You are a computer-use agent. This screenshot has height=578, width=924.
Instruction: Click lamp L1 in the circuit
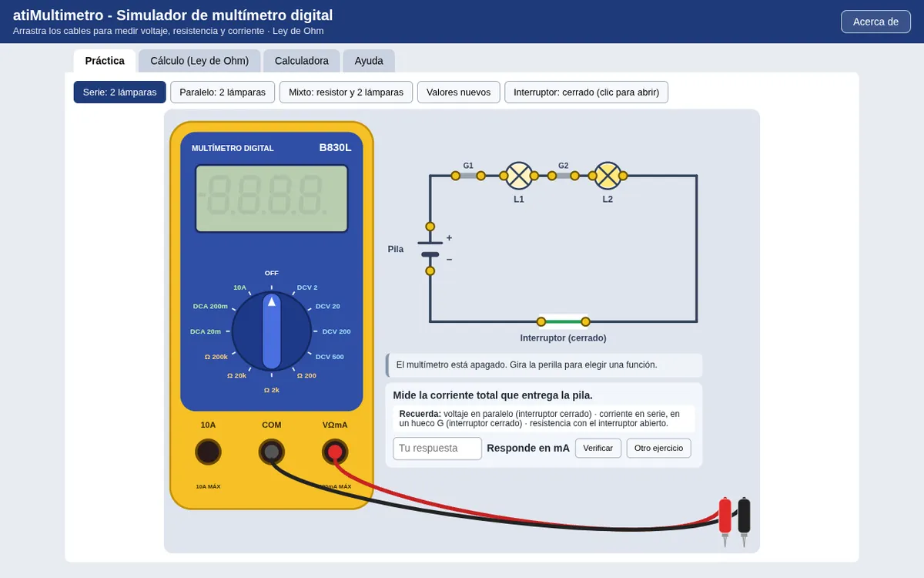pos(519,176)
